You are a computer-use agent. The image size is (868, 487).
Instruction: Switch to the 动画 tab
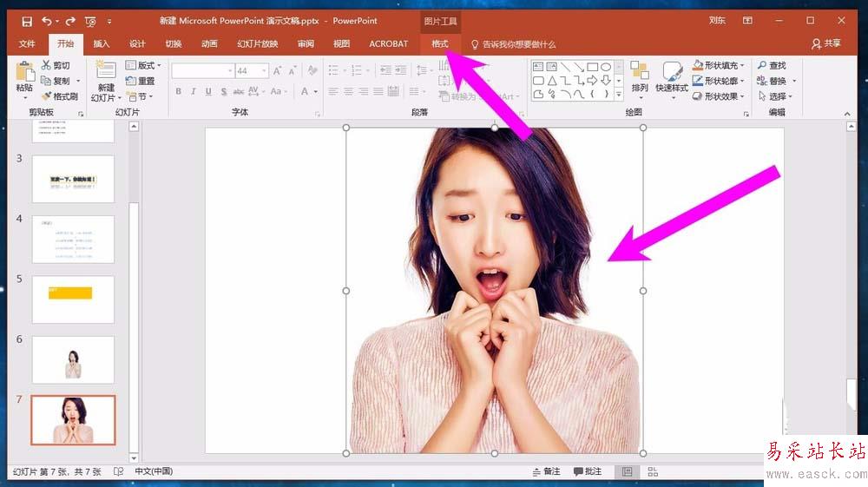pos(209,43)
